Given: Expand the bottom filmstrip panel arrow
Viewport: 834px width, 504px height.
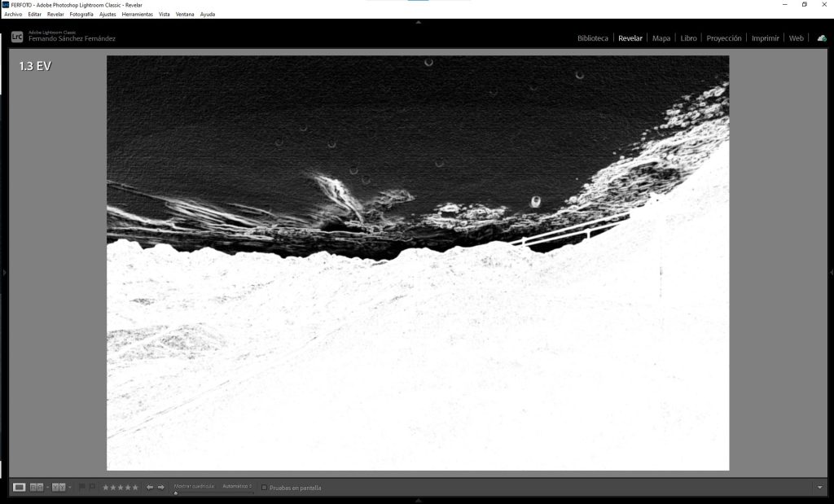Looking at the screenshot, I should [418, 500].
